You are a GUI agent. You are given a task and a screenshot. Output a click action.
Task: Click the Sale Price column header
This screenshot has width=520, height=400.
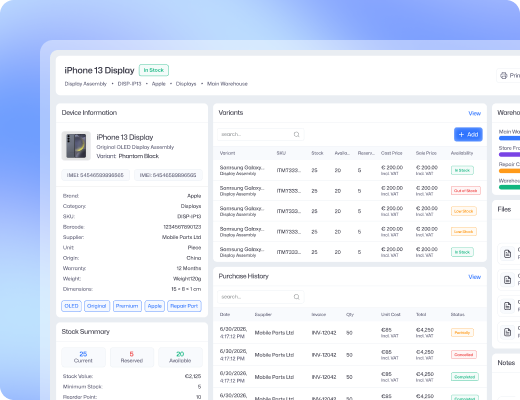(426, 153)
